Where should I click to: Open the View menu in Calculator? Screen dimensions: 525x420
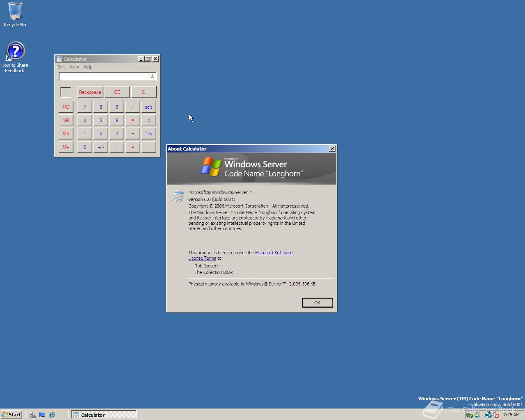pos(74,67)
